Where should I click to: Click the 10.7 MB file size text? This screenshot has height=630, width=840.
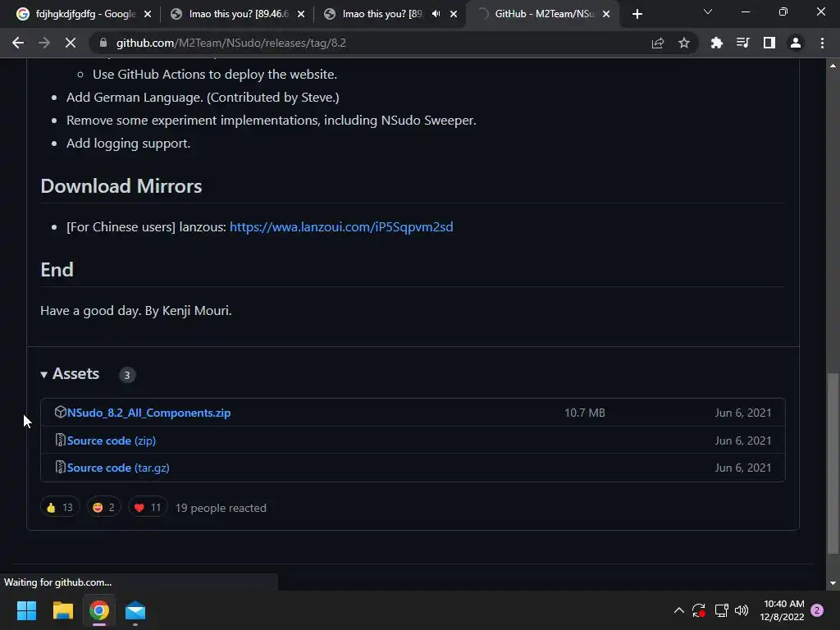pos(584,413)
